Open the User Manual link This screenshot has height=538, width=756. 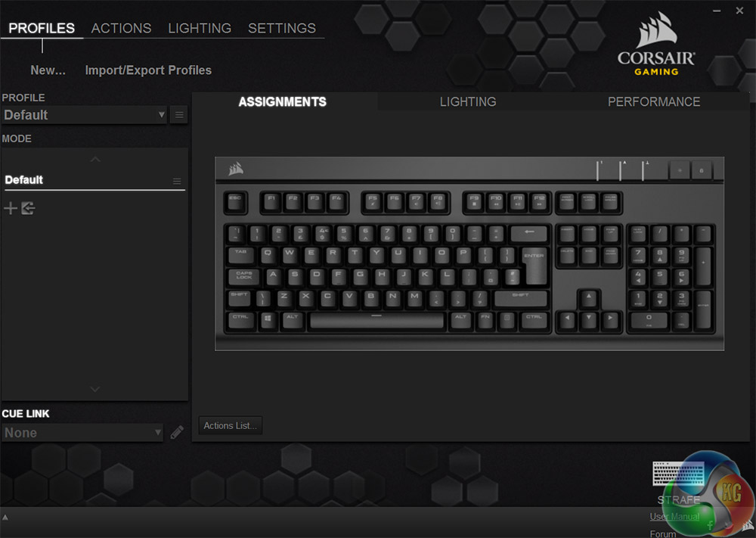tap(674, 516)
